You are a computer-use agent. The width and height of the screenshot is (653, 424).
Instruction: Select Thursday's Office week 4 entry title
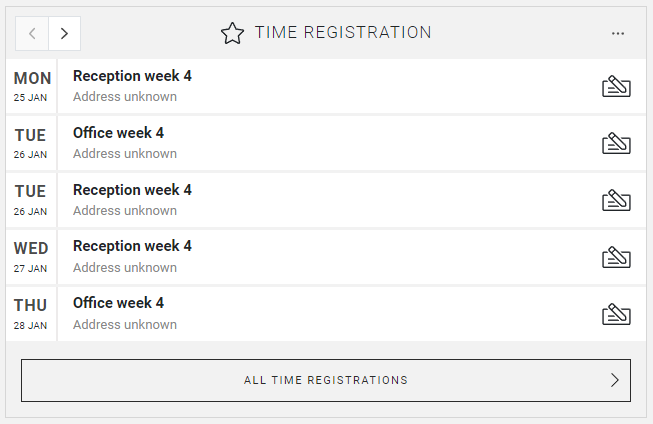[118, 303]
